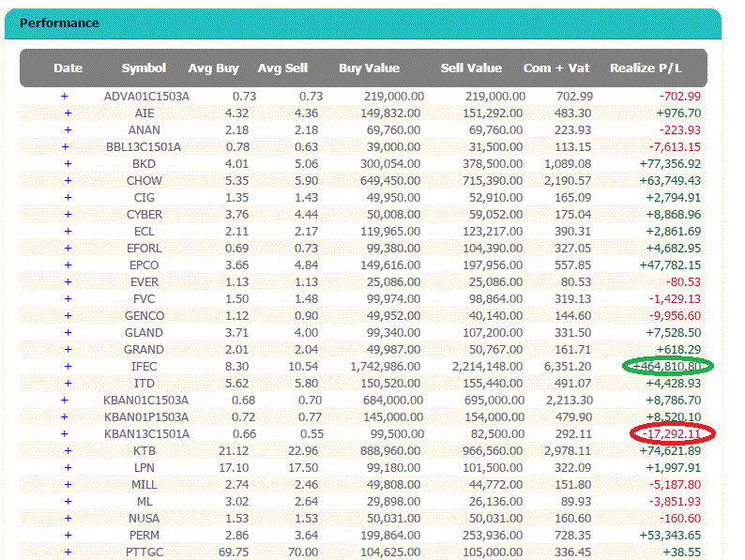The width and height of the screenshot is (745, 560).
Task: Expand the CHOW row plus sign
Action: tap(68, 180)
